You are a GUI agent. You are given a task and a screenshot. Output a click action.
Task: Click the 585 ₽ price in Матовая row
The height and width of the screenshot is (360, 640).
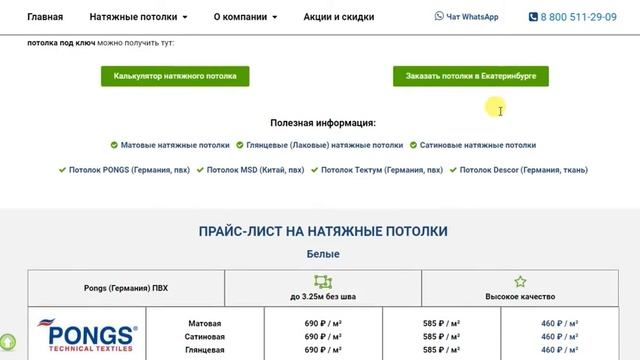pos(441,323)
